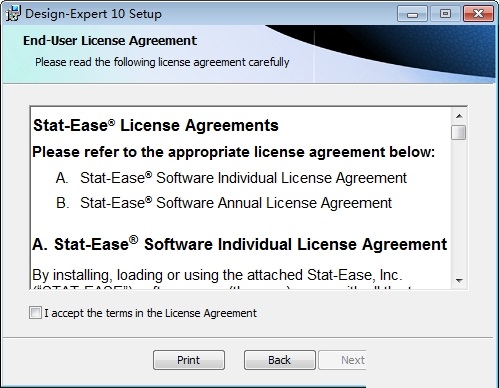The width and height of the screenshot is (499, 388).
Task: Close the Design-Expert 10 Setup dialog
Action: pyautogui.click(x=478, y=14)
